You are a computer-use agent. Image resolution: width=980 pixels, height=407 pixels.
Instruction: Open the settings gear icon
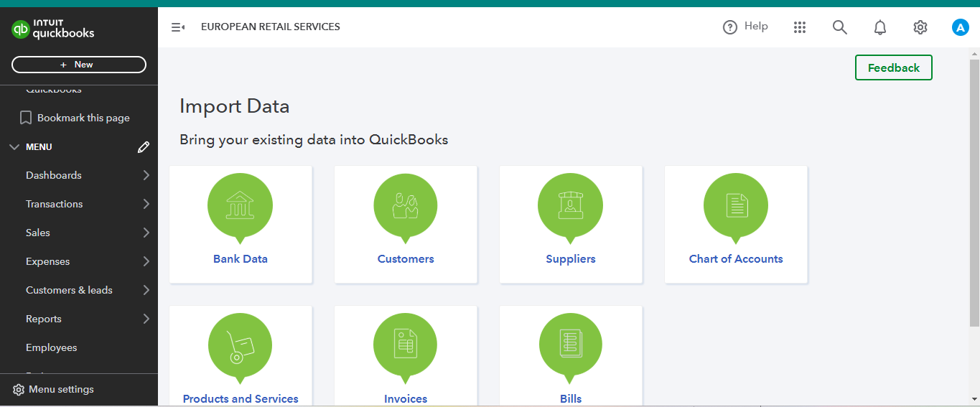[x=920, y=27]
